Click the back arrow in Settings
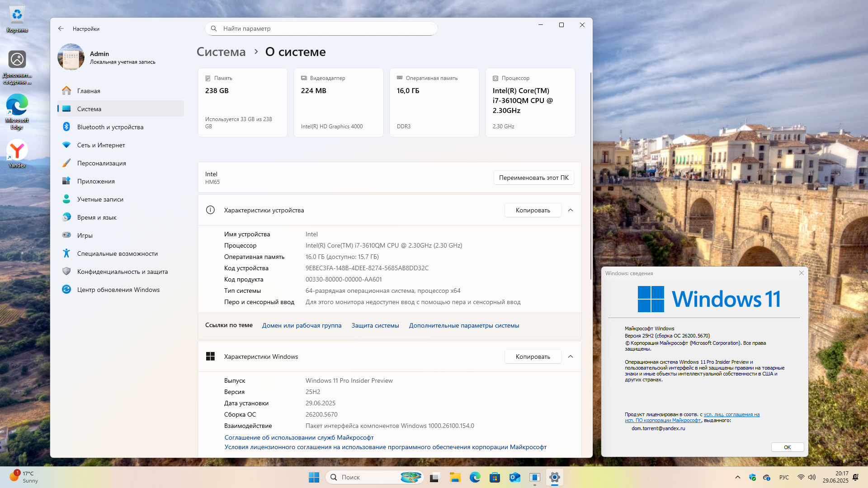This screenshot has width=868, height=488. [61, 28]
